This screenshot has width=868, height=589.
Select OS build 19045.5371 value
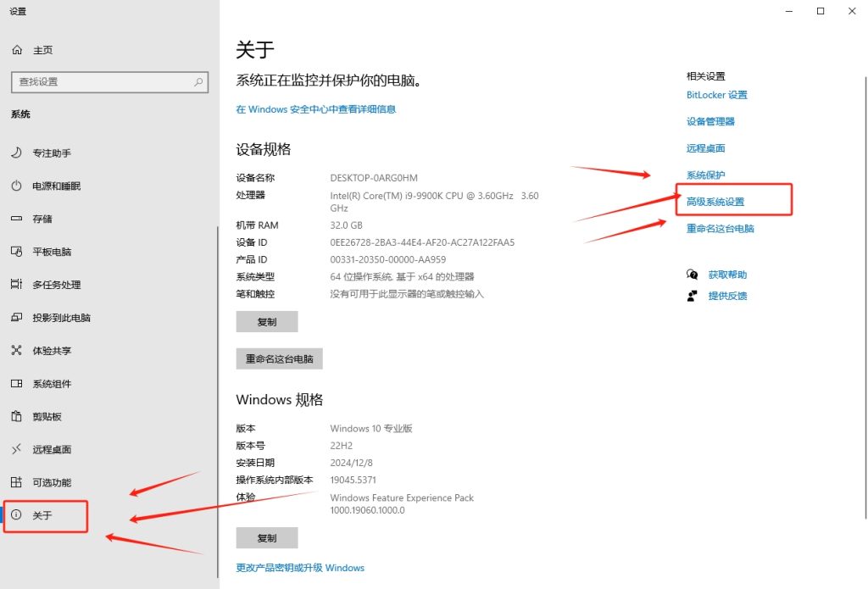pyautogui.click(x=353, y=480)
